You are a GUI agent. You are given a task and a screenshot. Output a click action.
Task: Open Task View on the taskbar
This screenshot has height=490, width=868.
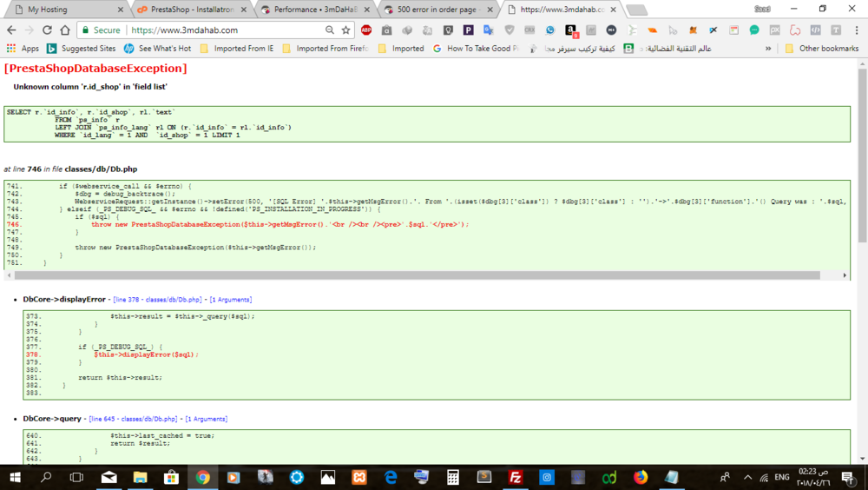pos(76,477)
